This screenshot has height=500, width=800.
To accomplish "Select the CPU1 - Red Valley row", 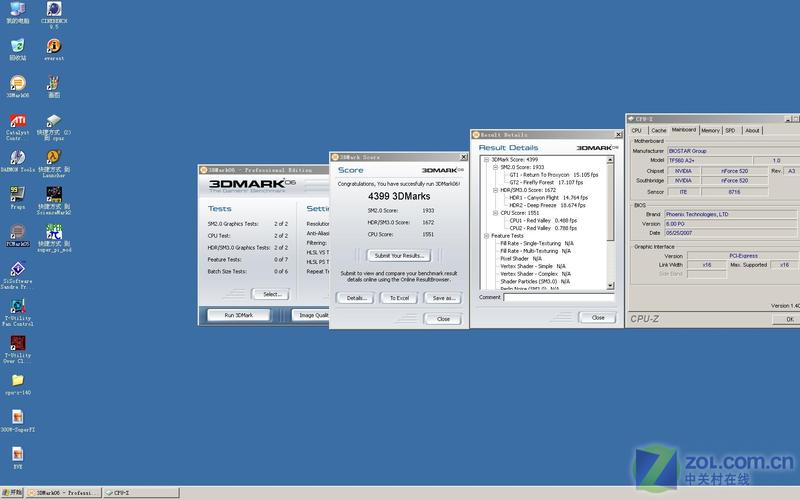I will [543, 221].
